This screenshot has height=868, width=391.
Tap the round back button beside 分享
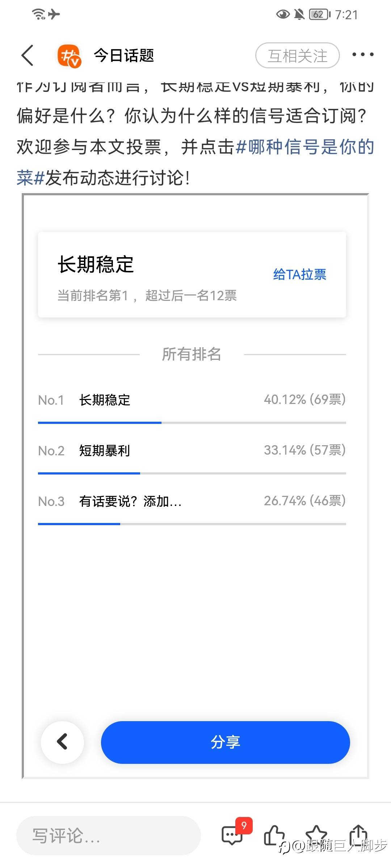[63, 742]
